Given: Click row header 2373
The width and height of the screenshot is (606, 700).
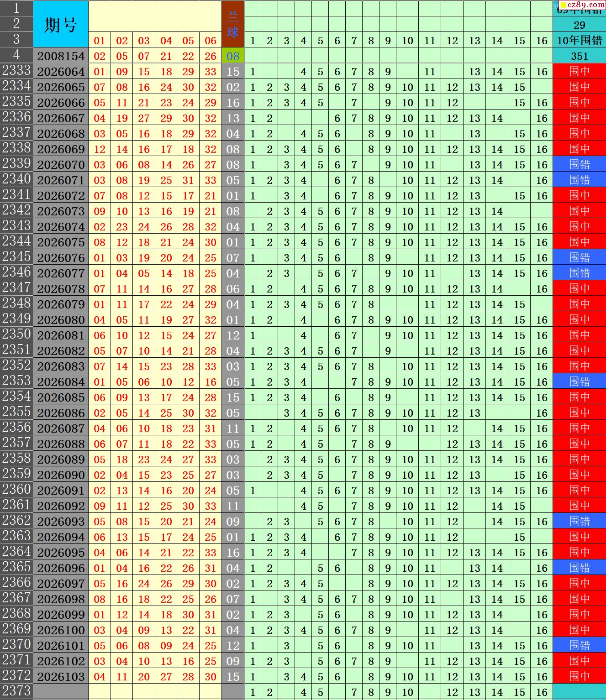Looking at the screenshot, I should (x=16, y=691).
